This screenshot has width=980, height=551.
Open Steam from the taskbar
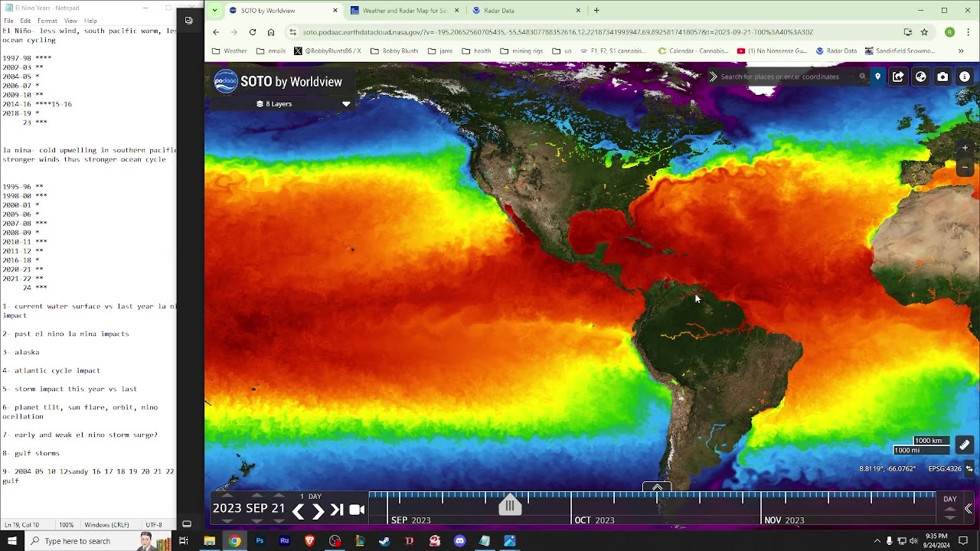(384, 541)
